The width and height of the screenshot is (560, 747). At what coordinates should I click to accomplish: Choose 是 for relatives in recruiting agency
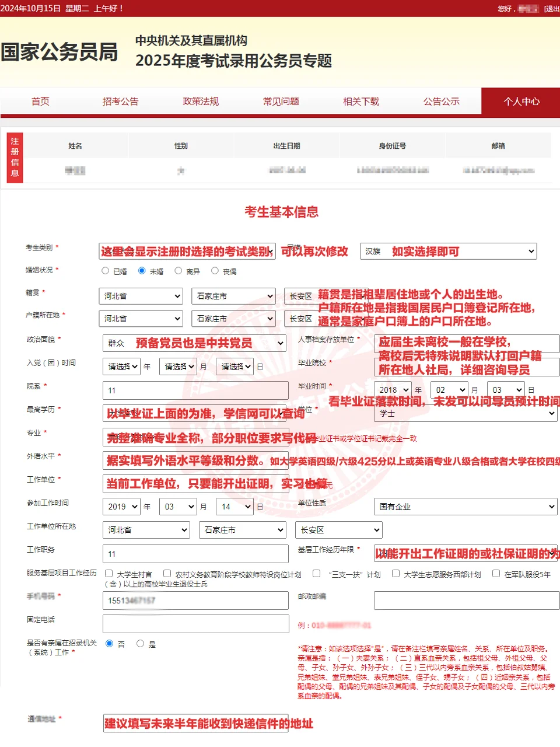[x=140, y=644]
